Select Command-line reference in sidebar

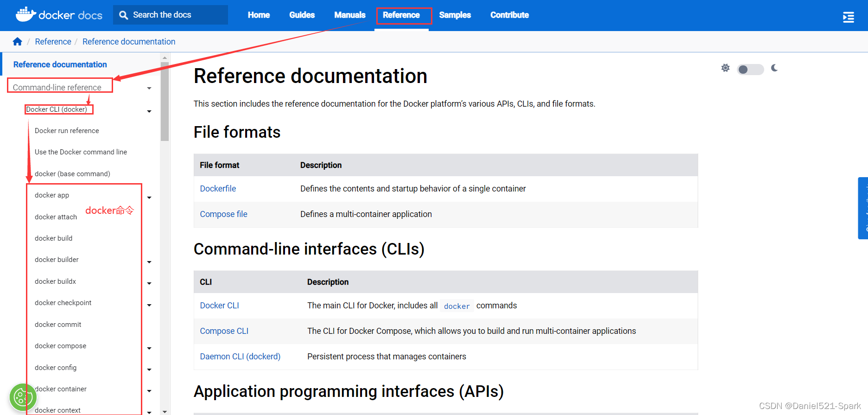pyautogui.click(x=57, y=87)
